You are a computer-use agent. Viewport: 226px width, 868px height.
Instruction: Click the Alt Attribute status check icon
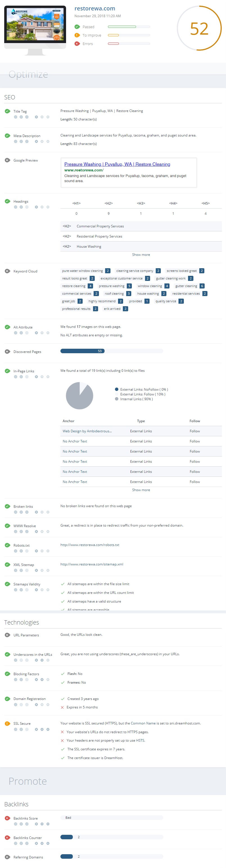7,327
